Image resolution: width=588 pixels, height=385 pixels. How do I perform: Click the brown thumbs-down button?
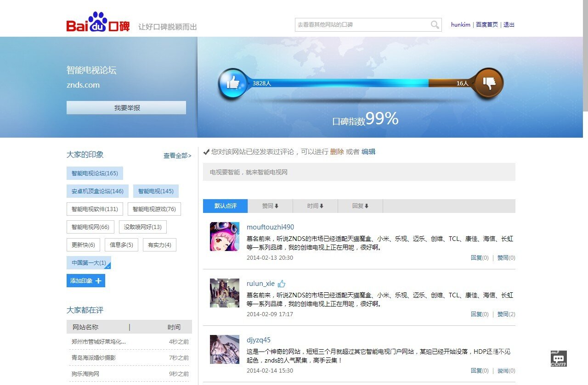(489, 83)
